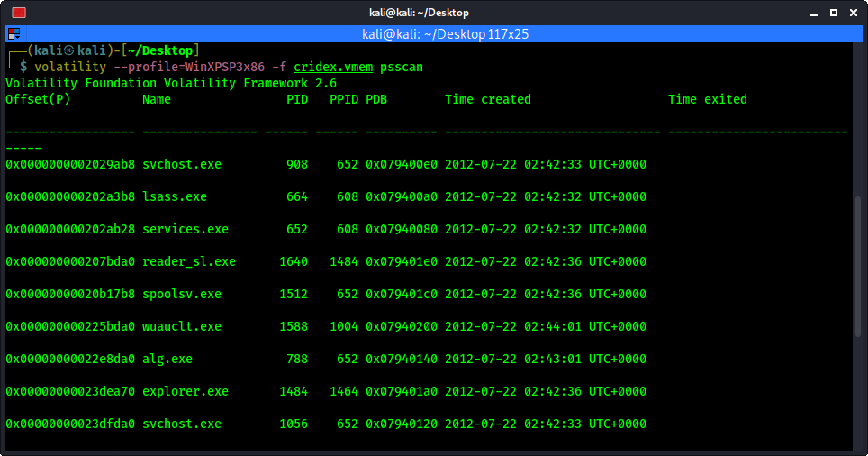Click the 'reader_sl.exe' process name
This screenshot has height=456, width=868.
point(189,261)
